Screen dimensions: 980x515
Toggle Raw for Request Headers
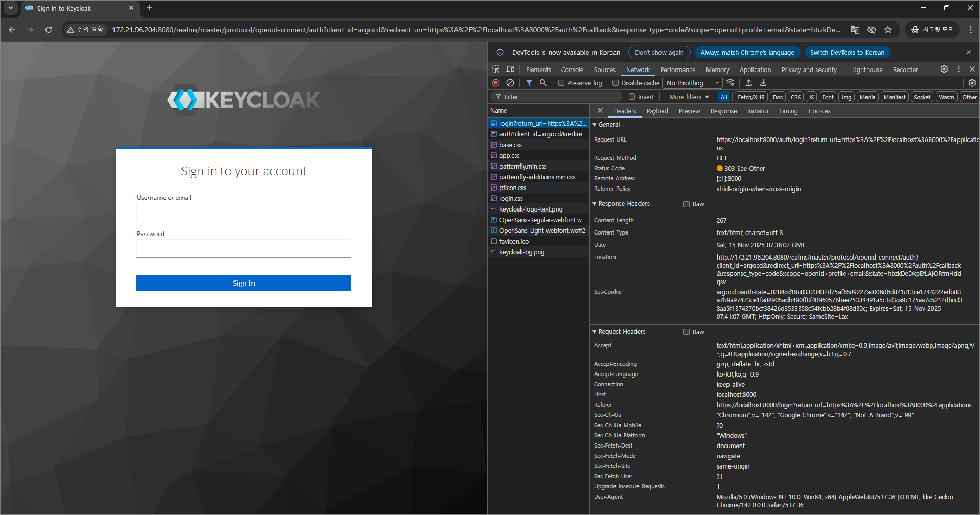(x=687, y=332)
